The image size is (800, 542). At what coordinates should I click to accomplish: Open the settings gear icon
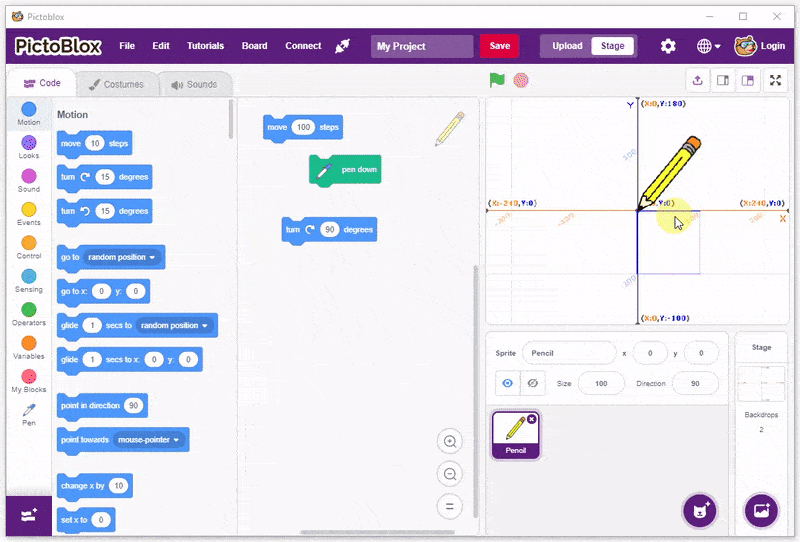tap(668, 46)
